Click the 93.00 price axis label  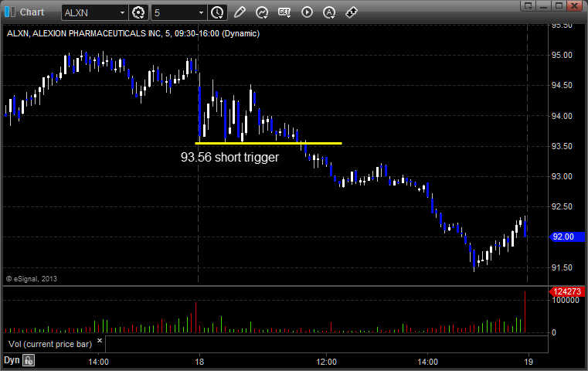(562, 176)
